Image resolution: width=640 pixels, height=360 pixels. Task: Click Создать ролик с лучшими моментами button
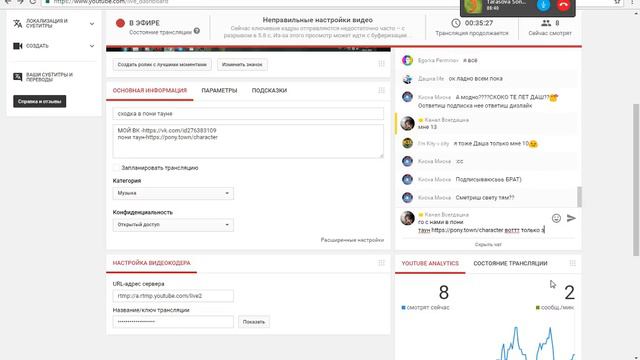pyautogui.click(x=162, y=64)
